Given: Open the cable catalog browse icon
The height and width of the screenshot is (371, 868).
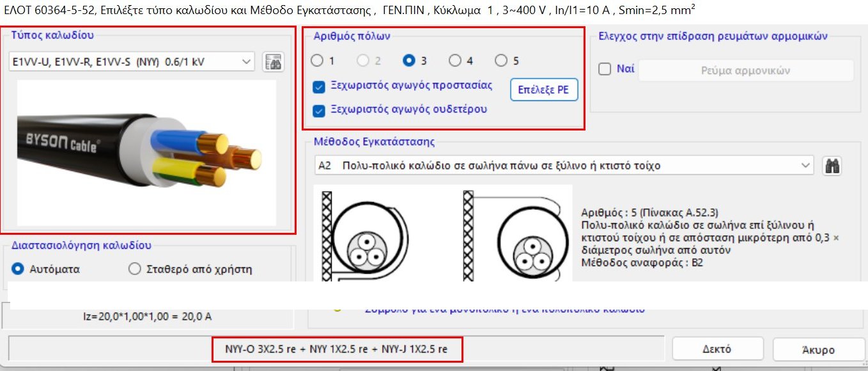Looking at the screenshot, I should tap(273, 61).
